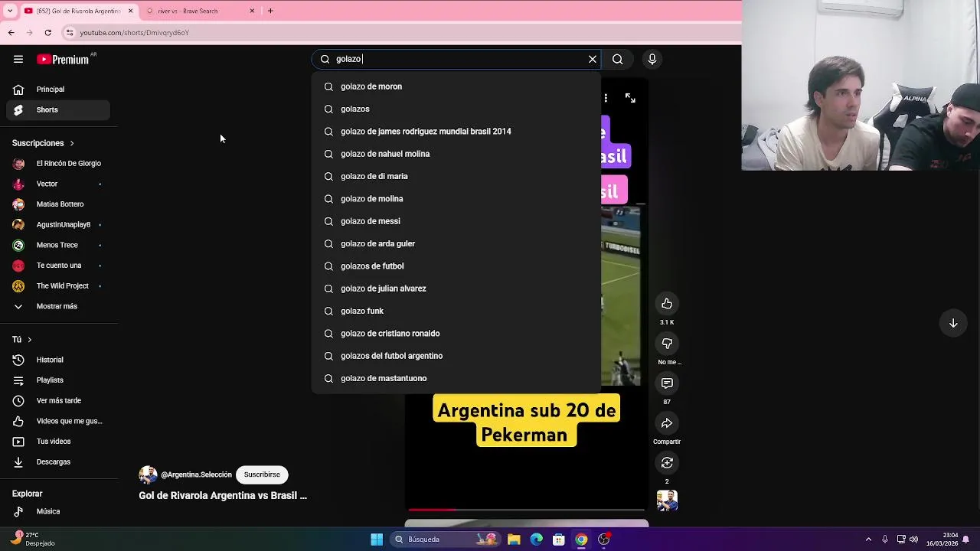The height and width of the screenshot is (551, 980).
Task: Open AgustinUnaplay8 channel
Action: [58, 225]
